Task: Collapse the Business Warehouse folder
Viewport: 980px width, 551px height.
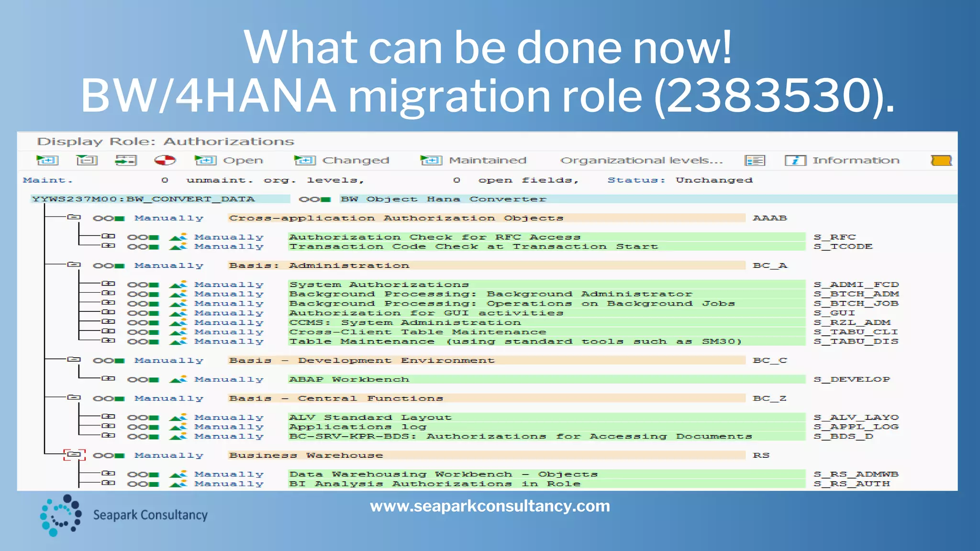Action: point(74,454)
